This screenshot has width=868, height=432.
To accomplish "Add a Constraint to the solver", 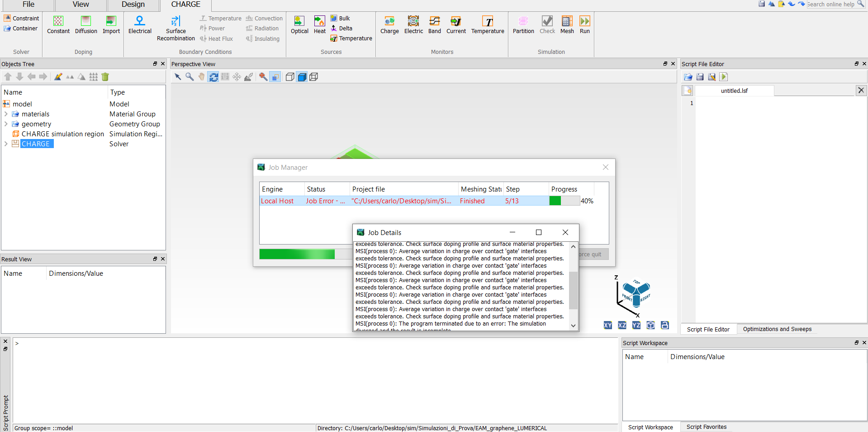I will pos(21,18).
